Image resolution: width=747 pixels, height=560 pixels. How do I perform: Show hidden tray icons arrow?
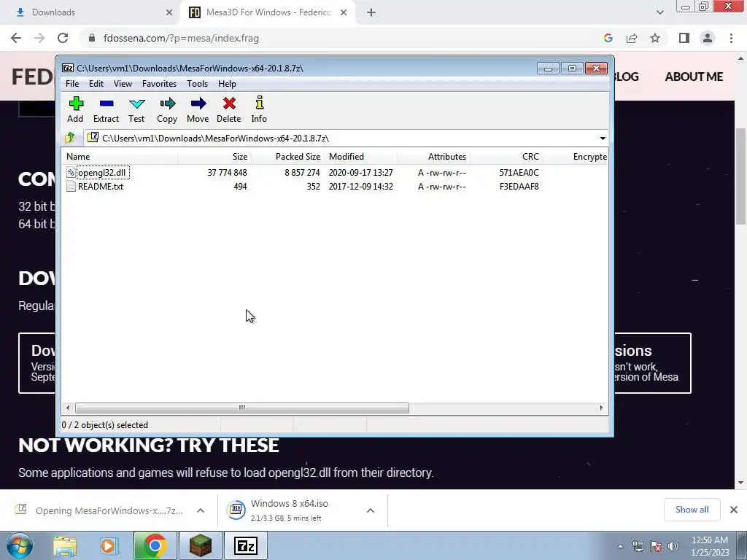[620, 546]
